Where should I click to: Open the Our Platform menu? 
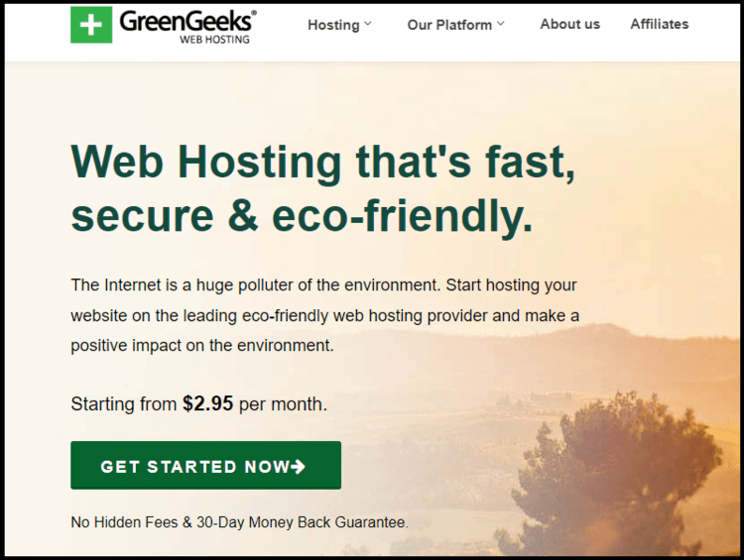[449, 25]
